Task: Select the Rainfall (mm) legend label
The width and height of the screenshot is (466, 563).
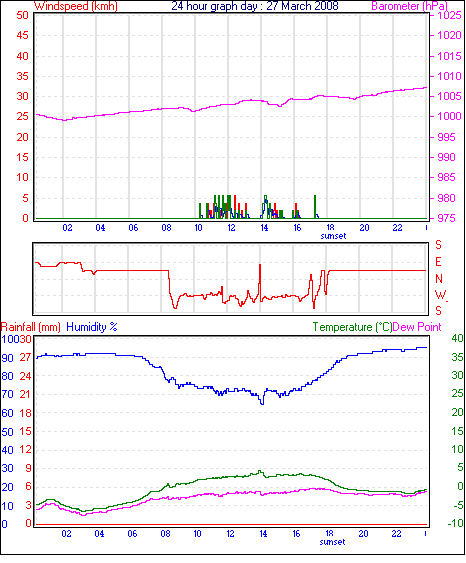Action: pos(31,327)
